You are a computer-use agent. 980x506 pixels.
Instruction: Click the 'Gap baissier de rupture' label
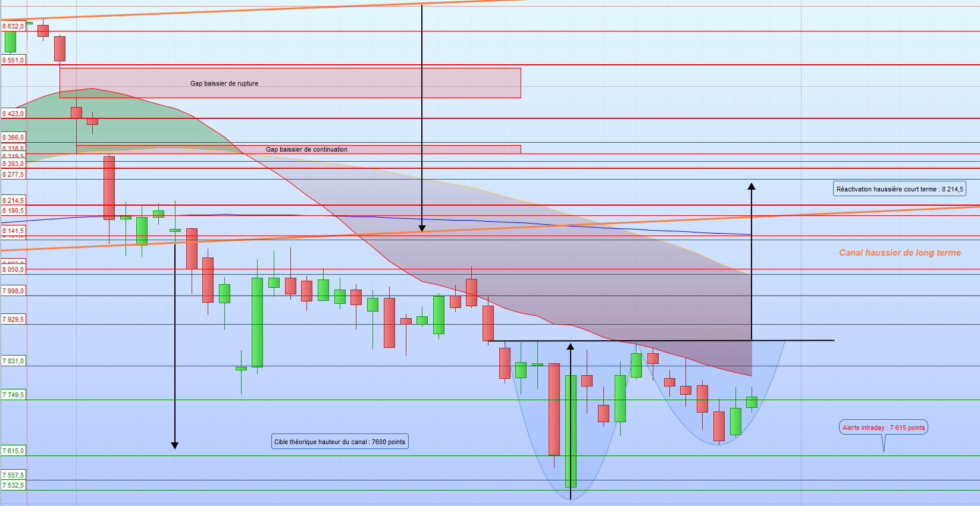[x=224, y=84]
